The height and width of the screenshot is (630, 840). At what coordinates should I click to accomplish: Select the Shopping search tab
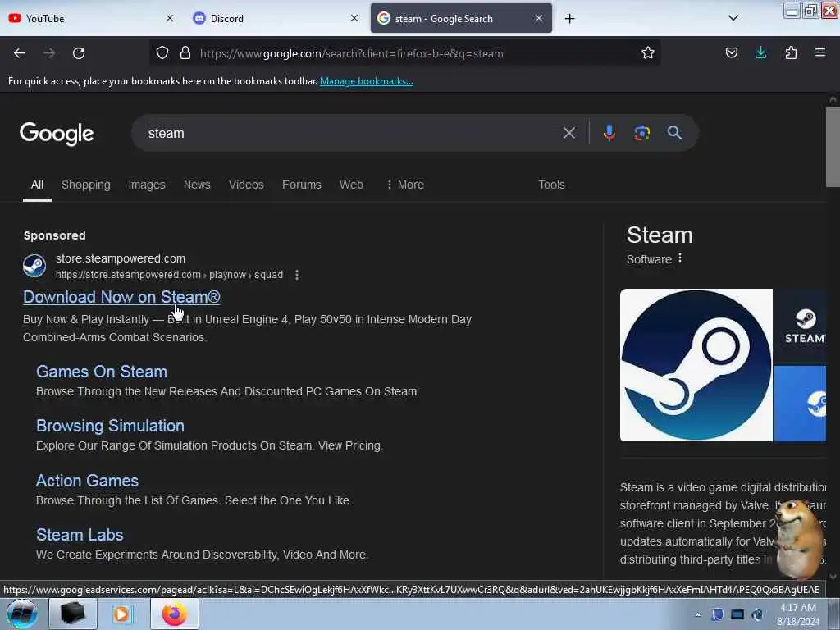click(85, 185)
